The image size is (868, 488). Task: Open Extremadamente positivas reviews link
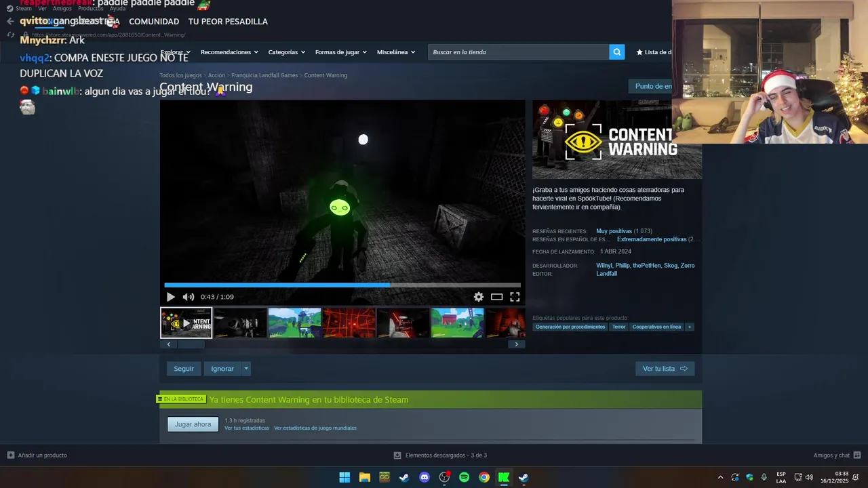(x=652, y=239)
